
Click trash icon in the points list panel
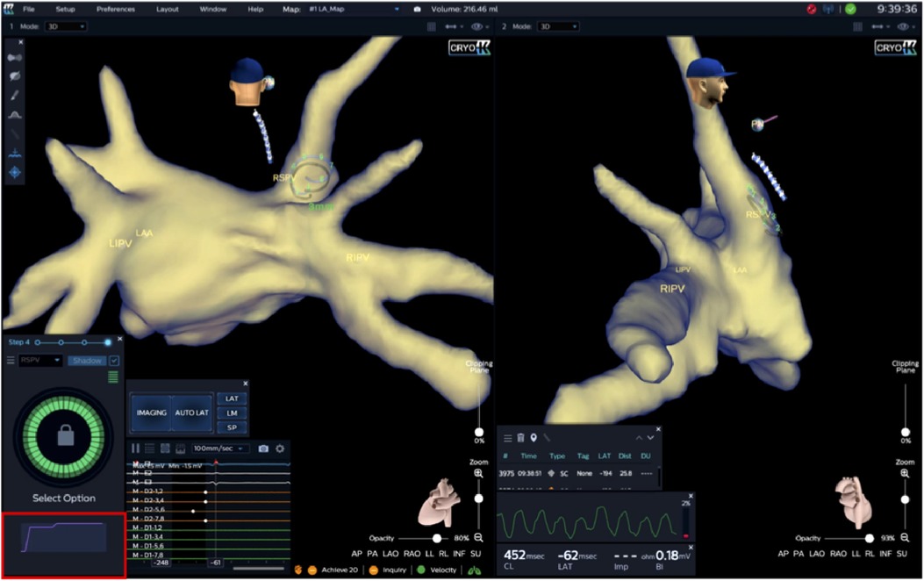[519, 437]
